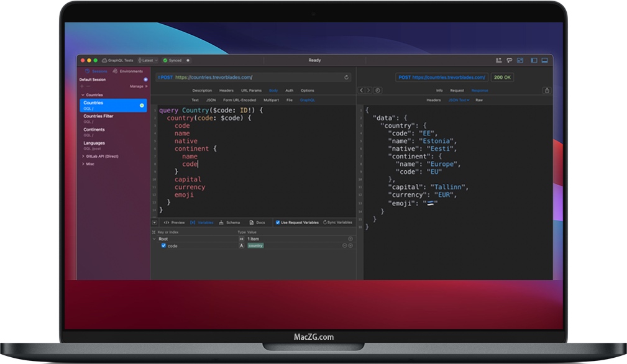The height and width of the screenshot is (364, 627).
Task: Collapse the Countries group in sidebar
Action: pyautogui.click(x=83, y=95)
